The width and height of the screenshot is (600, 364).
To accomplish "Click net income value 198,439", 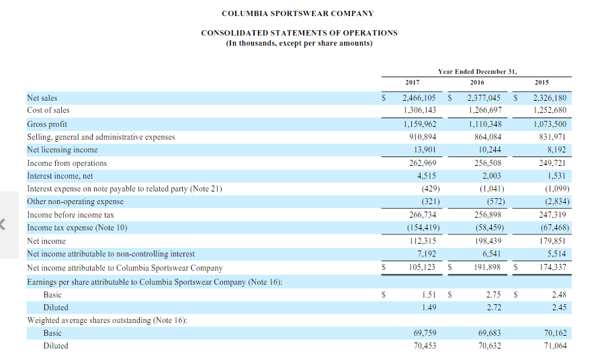I will point(488,241).
